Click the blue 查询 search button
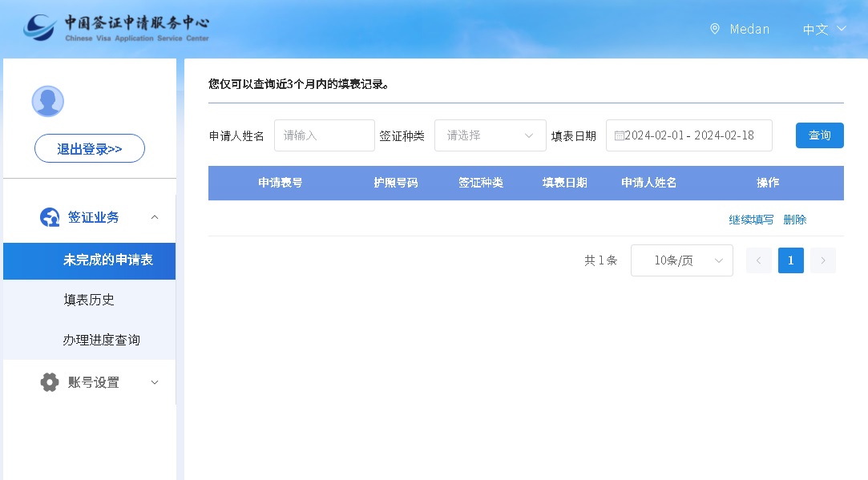This screenshot has width=868, height=480. 819,135
